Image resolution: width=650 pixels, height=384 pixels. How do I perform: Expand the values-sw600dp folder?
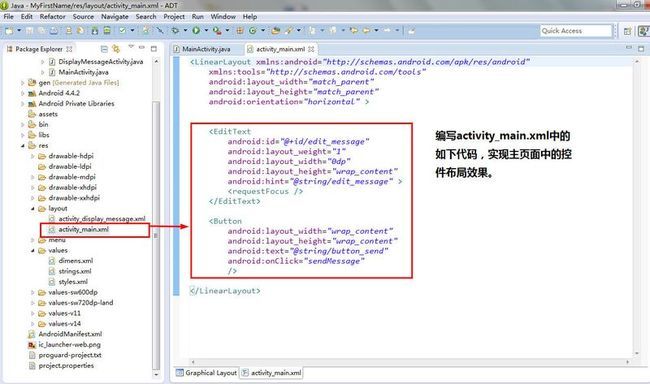coord(33,292)
